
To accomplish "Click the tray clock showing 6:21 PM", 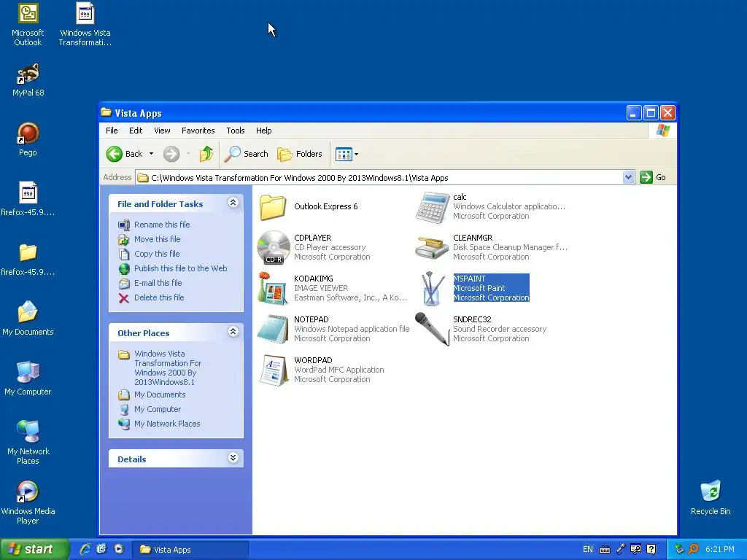I will pos(720,550).
